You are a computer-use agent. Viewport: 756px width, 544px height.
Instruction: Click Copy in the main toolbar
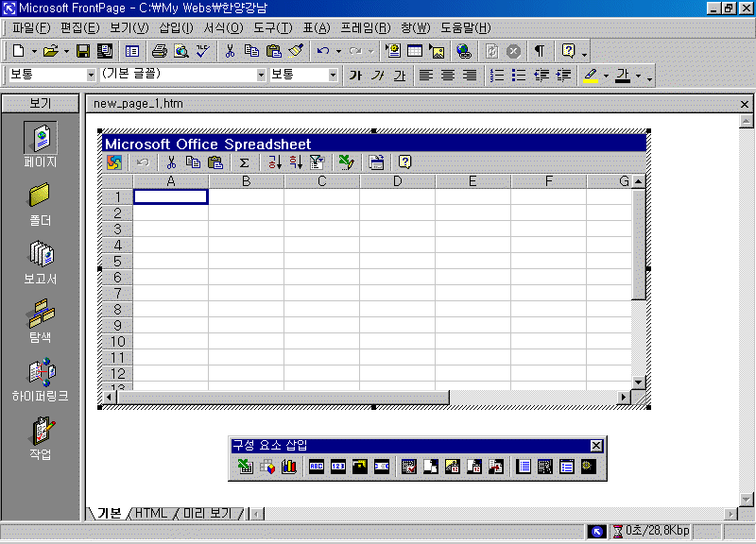(251, 51)
